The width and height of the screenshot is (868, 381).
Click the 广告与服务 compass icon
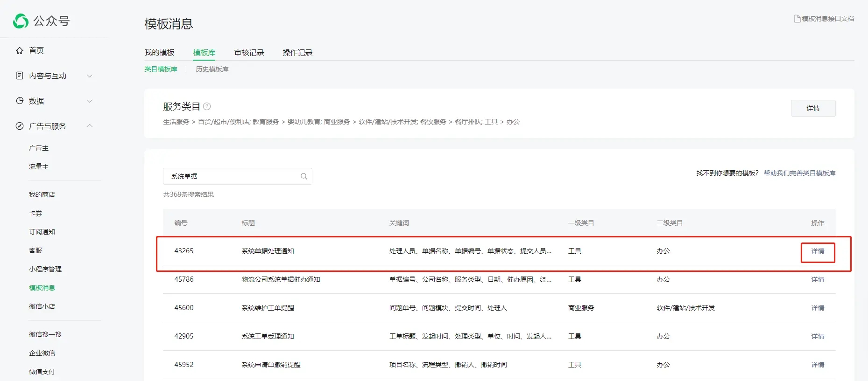click(20, 126)
